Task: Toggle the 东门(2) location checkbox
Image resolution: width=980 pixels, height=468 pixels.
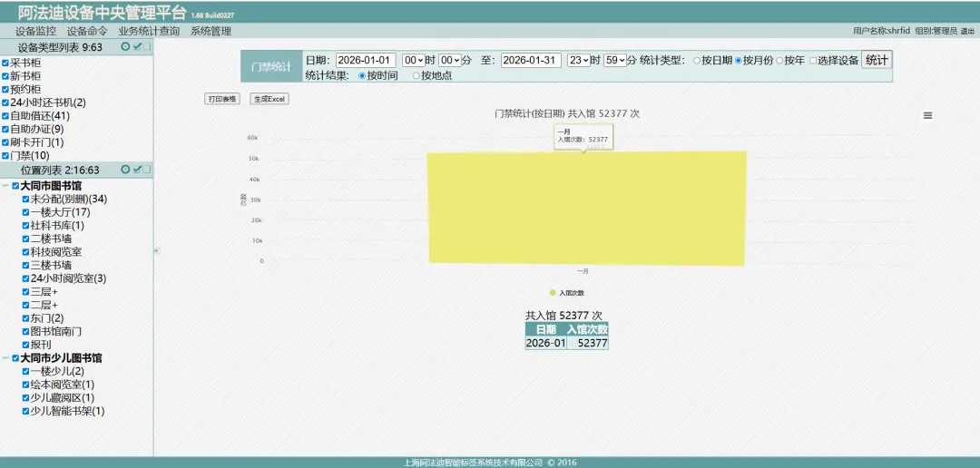Action: (x=25, y=318)
